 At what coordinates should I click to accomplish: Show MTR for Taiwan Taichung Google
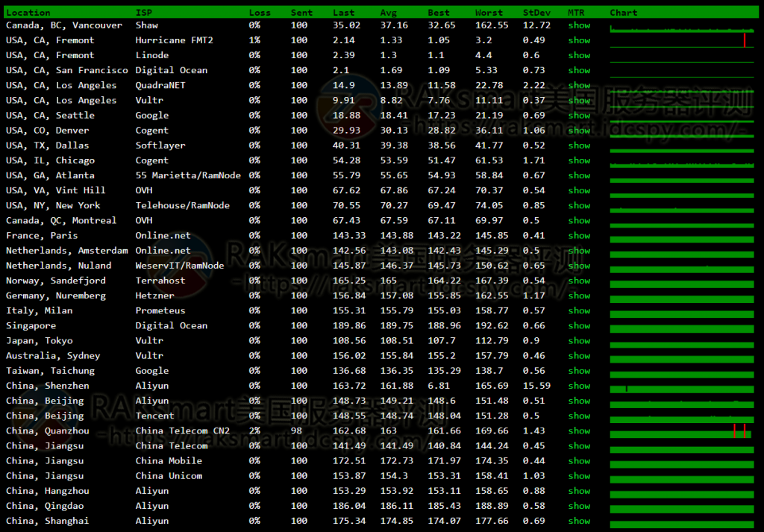click(x=579, y=371)
